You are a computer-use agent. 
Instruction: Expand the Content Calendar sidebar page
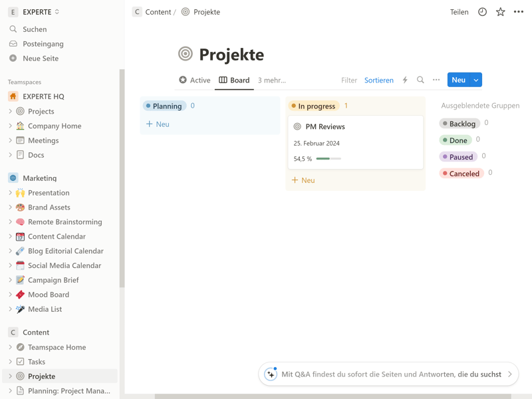click(10, 237)
